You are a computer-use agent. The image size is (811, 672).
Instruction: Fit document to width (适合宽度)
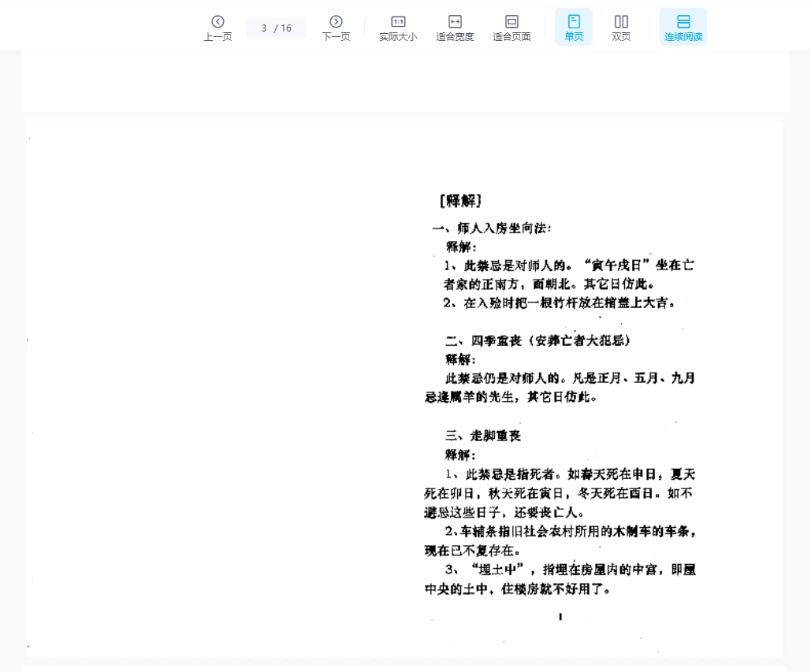coord(455,28)
